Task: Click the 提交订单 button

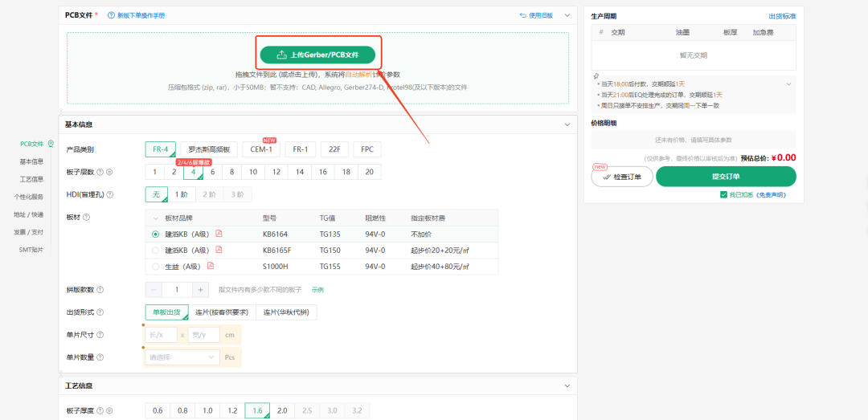Action: pos(726,177)
